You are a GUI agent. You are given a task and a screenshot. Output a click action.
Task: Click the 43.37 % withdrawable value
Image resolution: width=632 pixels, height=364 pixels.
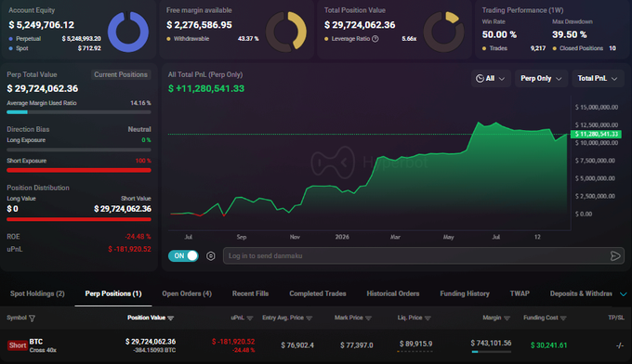click(248, 39)
